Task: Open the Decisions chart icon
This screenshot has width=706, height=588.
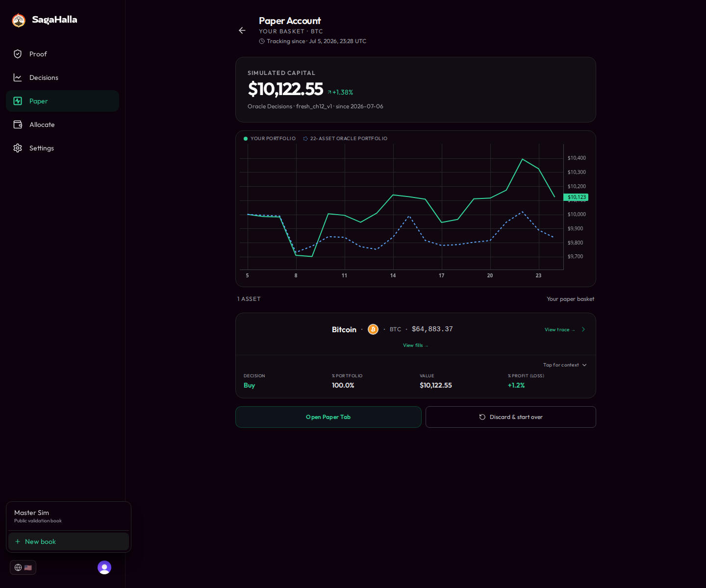Action: tap(18, 77)
